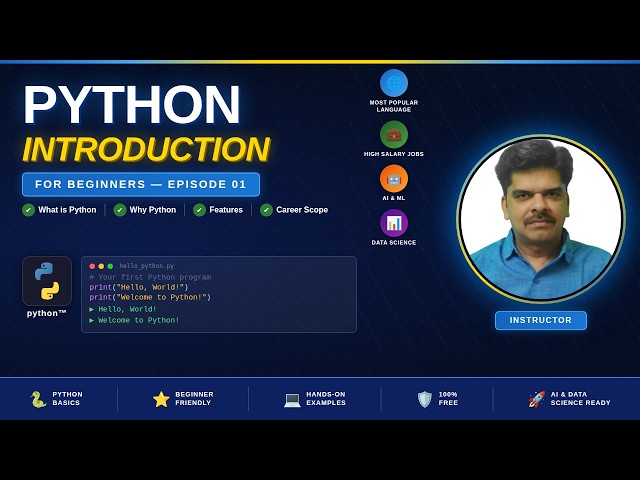Click the briefcase High Salary Jobs icon

pos(393,135)
